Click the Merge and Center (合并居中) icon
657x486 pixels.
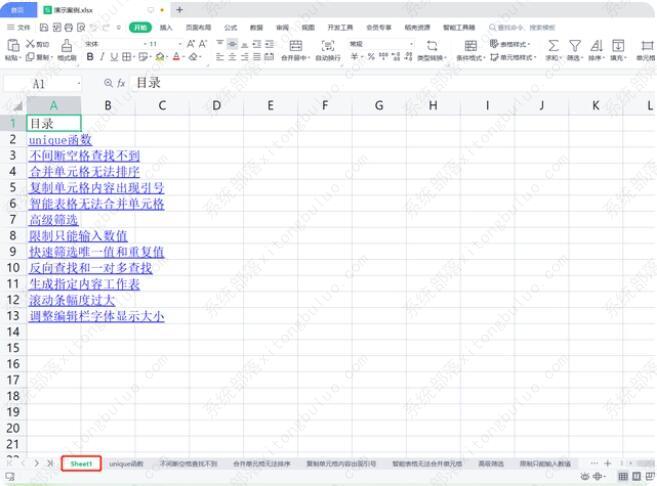tap(295, 46)
